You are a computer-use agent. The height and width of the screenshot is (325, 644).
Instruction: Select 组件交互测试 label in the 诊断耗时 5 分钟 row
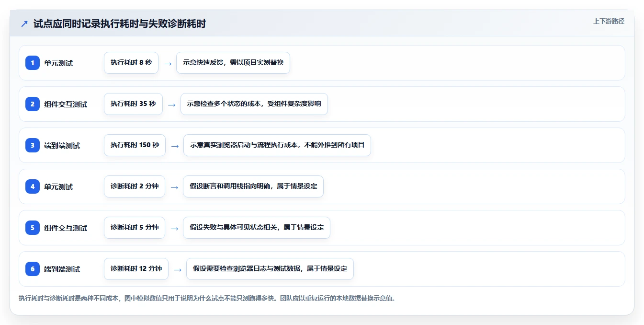point(66,228)
